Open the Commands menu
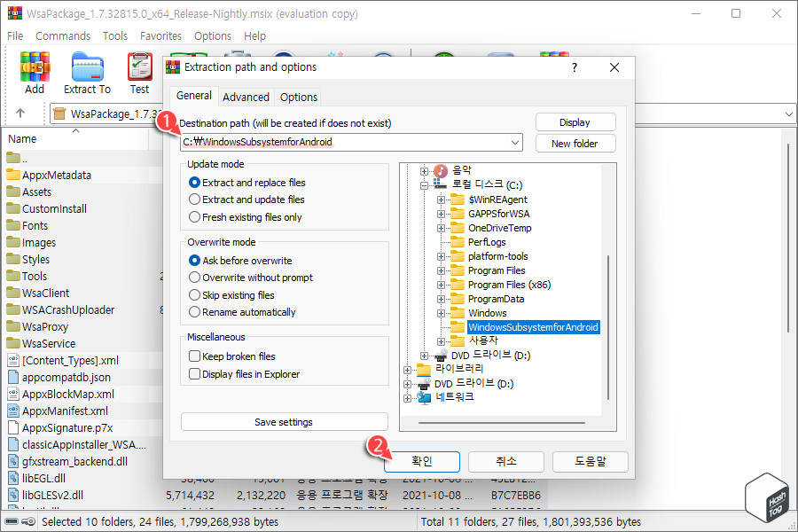The width and height of the screenshot is (798, 532). (x=62, y=35)
